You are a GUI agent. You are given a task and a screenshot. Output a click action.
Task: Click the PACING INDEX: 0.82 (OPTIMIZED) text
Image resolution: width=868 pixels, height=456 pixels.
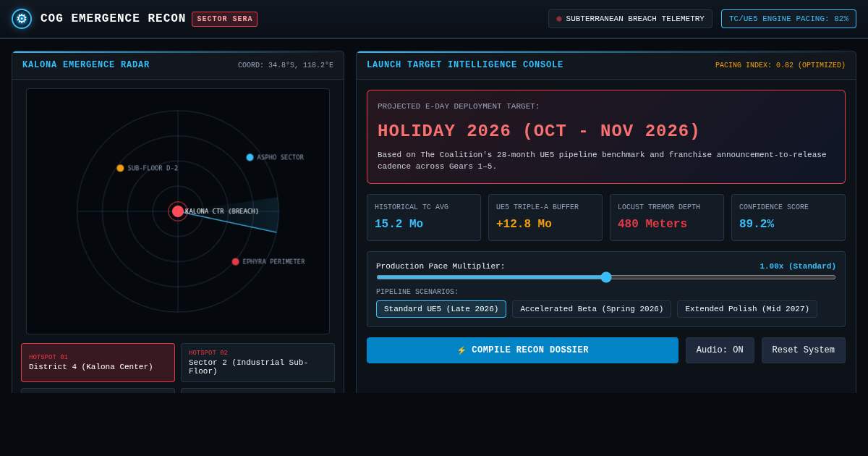coord(780,65)
